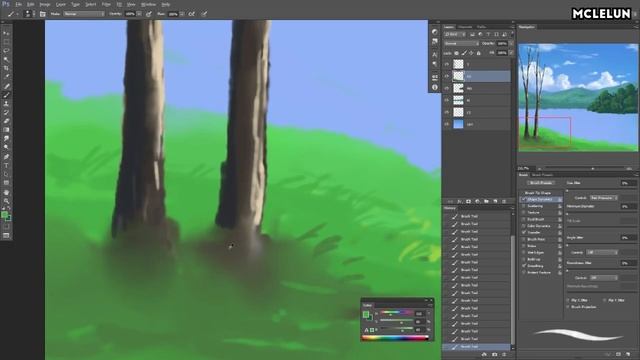Click the foreground color swatch in toolbox
The height and width of the screenshot is (360, 640).
tap(4, 215)
